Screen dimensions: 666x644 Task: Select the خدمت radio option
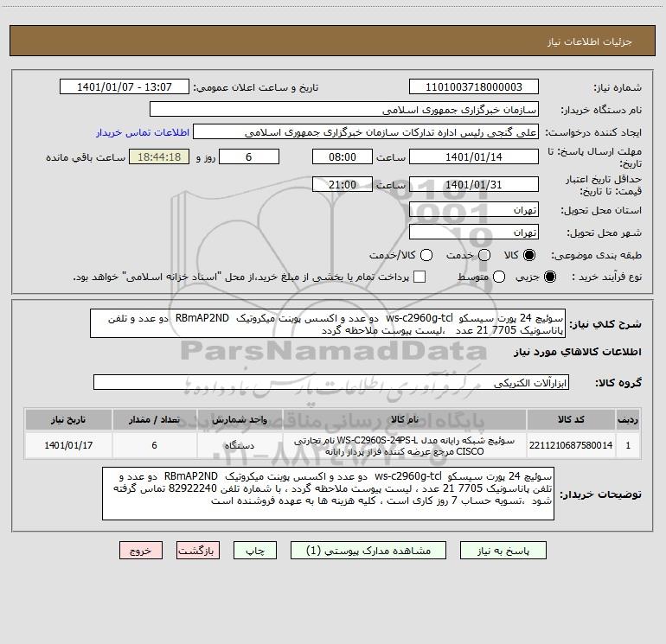484,255
